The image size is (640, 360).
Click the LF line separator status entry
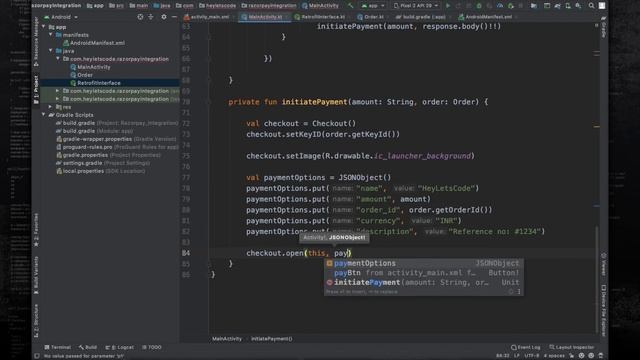(516, 356)
